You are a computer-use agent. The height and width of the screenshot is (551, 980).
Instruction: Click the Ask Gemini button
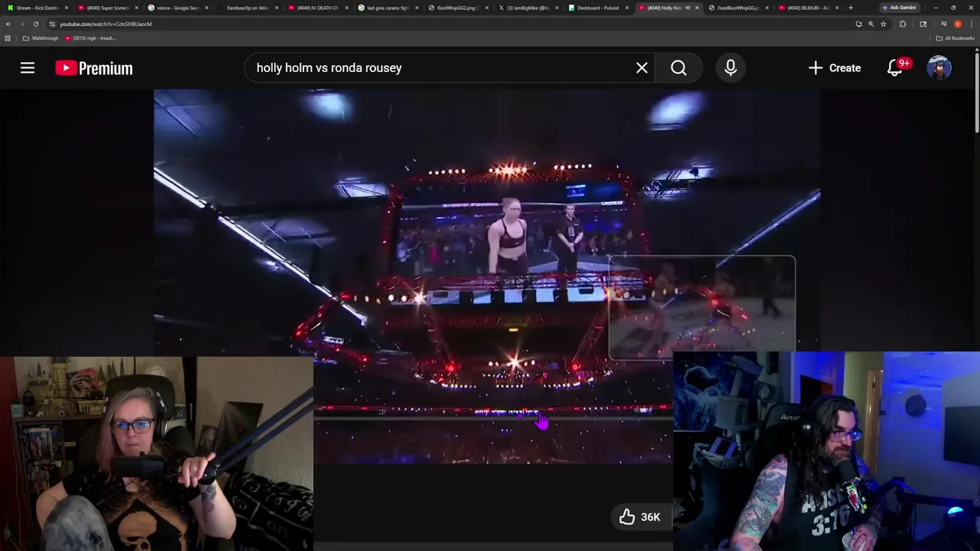899,8
